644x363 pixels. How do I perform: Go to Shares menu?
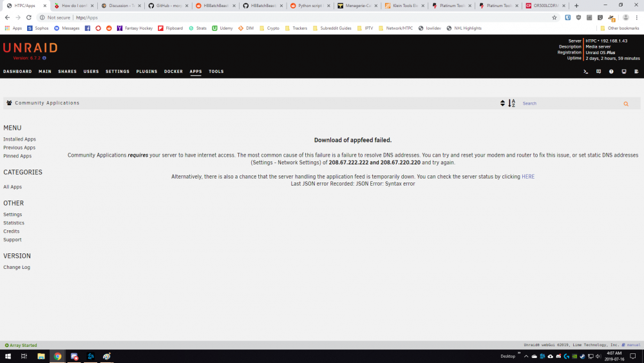pyautogui.click(x=68, y=72)
